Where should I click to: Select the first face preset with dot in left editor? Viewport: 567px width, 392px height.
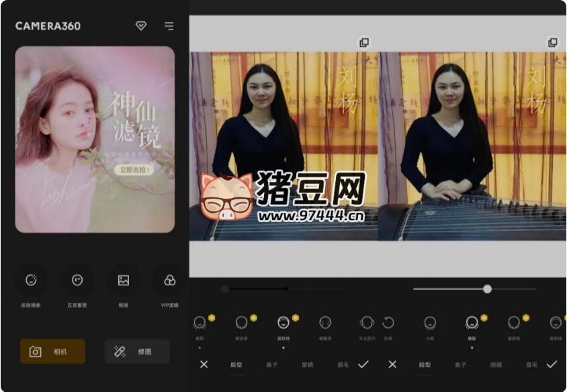pos(200,323)
